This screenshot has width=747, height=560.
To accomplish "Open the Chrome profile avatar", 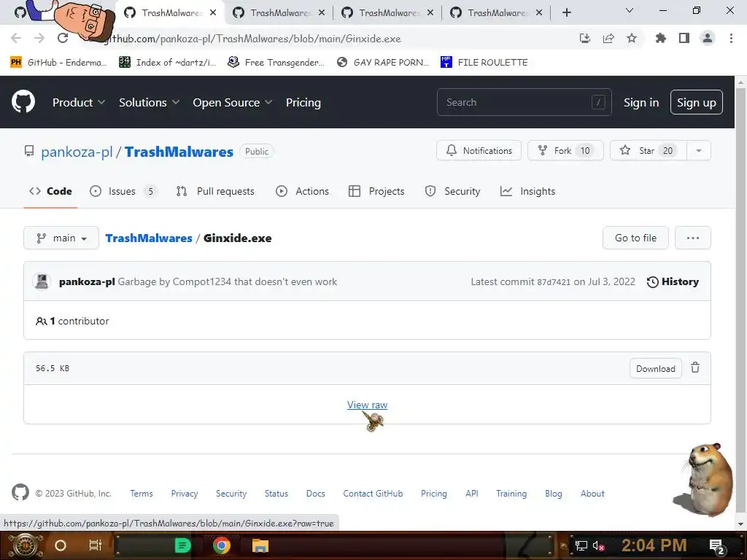I will (708, 38).
